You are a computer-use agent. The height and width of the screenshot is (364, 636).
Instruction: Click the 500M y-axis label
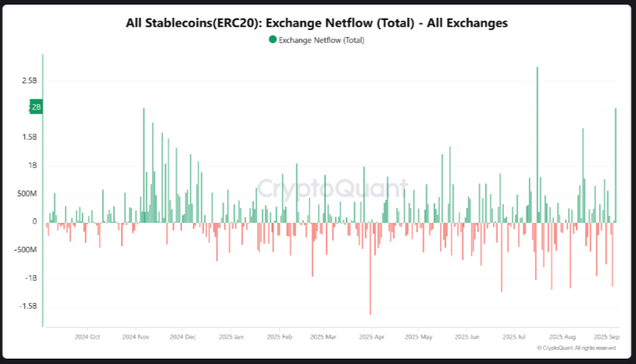(27, 194)
